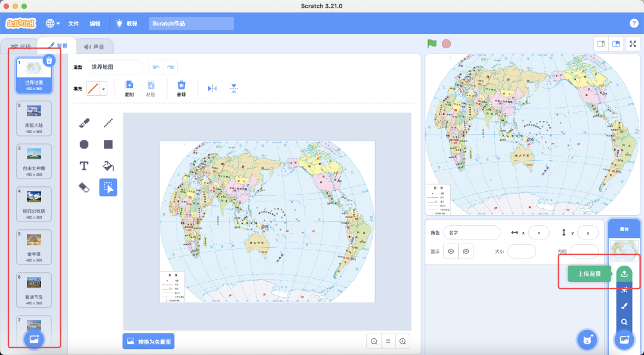The image size is (644, 355).
Task: Start the project with the green flag
Action: pyautogui.click(x=432, y=43)
